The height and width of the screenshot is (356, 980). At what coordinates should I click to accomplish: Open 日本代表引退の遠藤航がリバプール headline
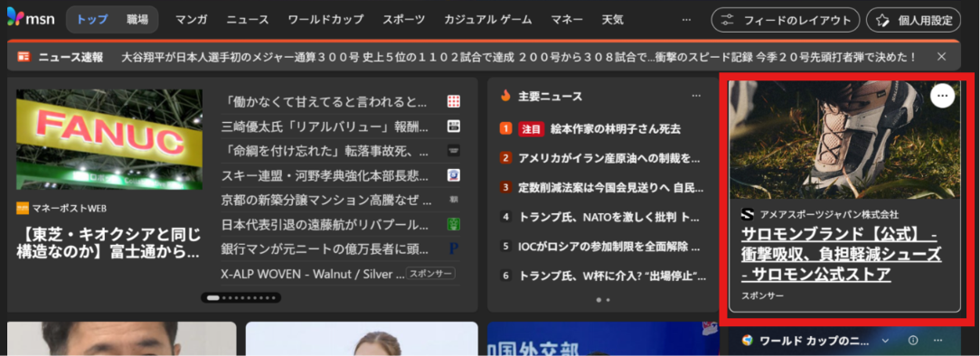(325, 224)
